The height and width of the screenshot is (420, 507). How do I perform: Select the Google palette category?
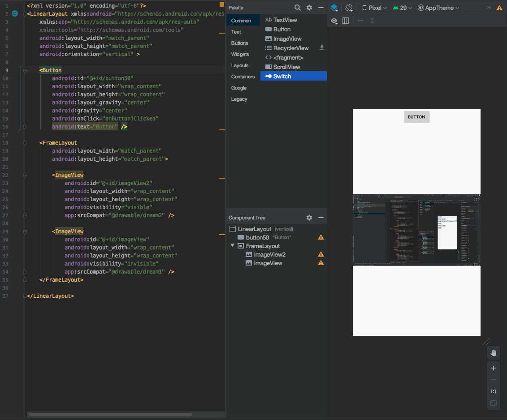click(243, 88)
